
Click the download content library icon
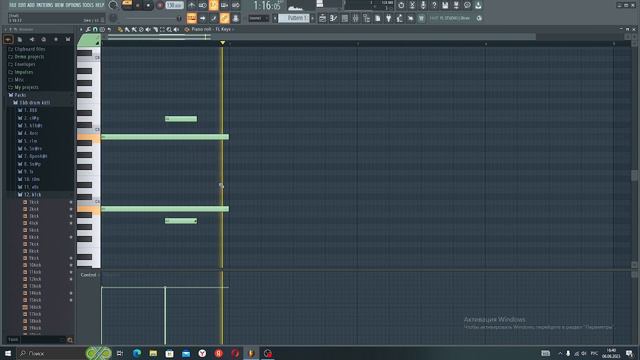coord(478,5)
